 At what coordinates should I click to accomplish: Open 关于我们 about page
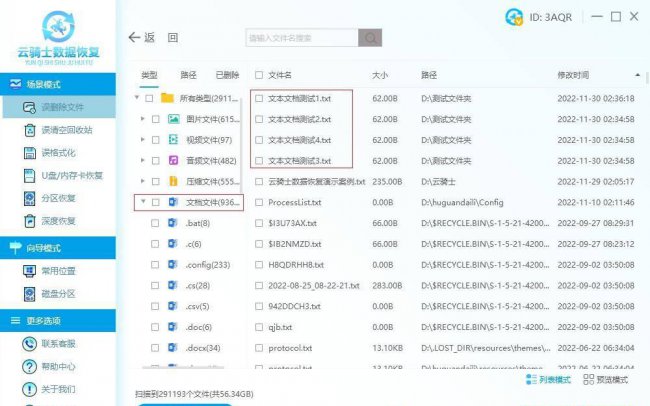pyautogui.click(x=49, y=389)
